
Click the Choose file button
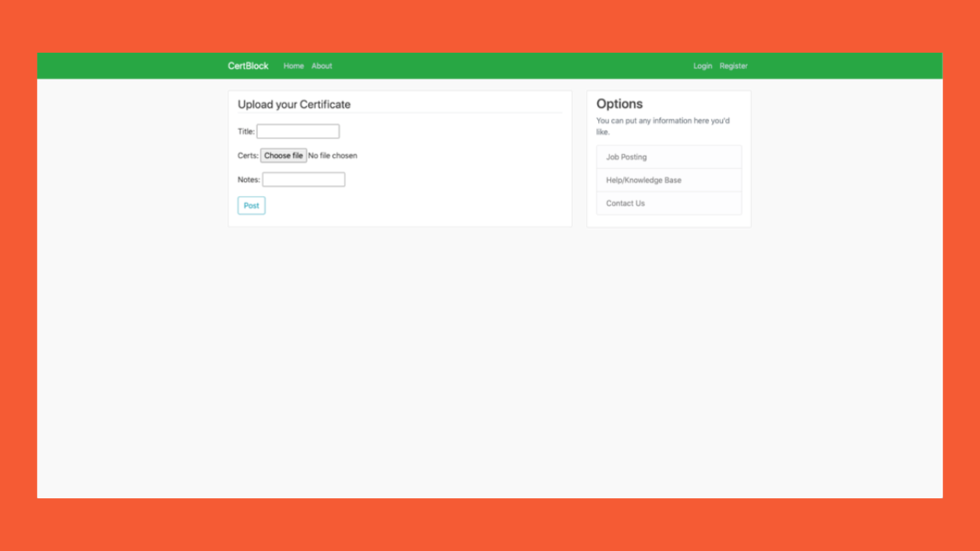pos(283,155)
